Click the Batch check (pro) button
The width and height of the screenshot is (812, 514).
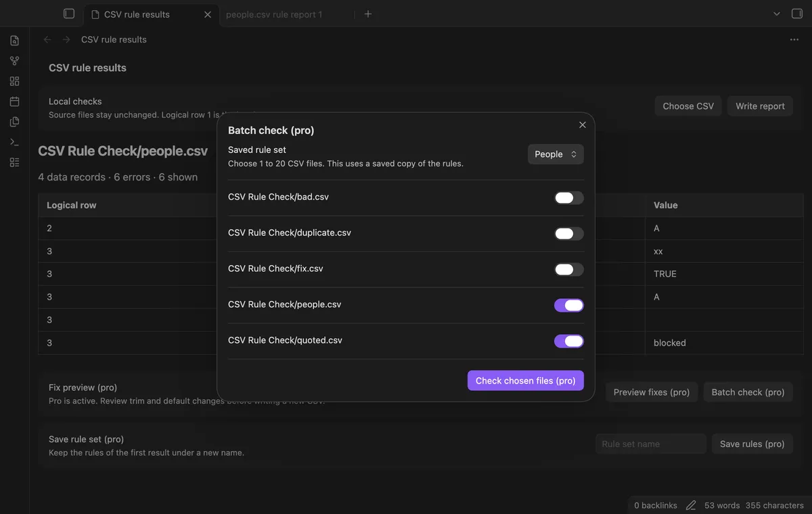point(748,392)
